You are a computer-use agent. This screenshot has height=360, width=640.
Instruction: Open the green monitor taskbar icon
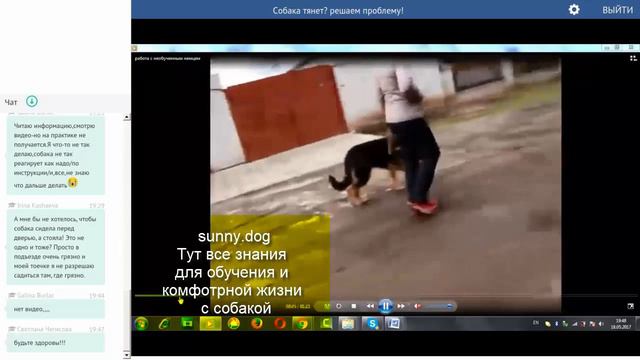click(187, 324)
